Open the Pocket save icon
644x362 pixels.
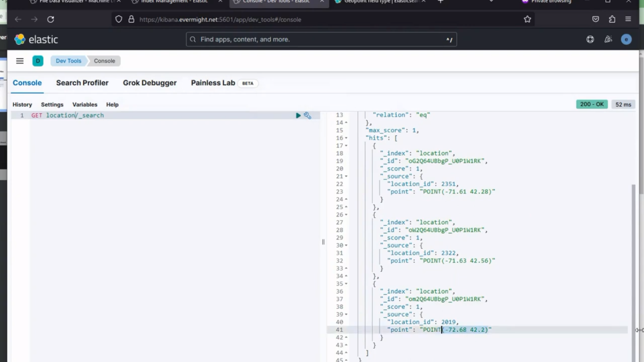click(595, 19)
